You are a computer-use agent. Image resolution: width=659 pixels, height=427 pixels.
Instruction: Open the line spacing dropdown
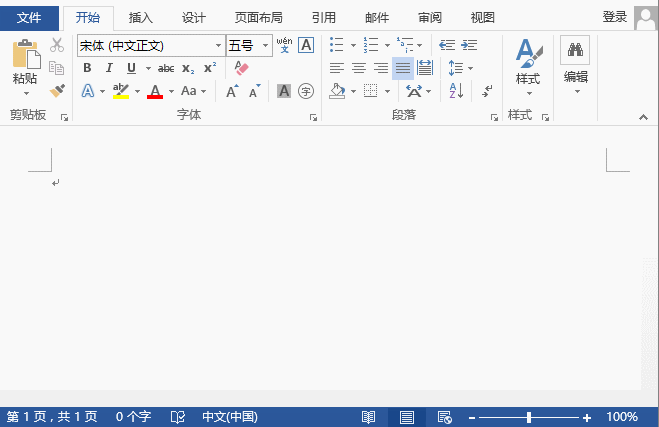point(459,68)
